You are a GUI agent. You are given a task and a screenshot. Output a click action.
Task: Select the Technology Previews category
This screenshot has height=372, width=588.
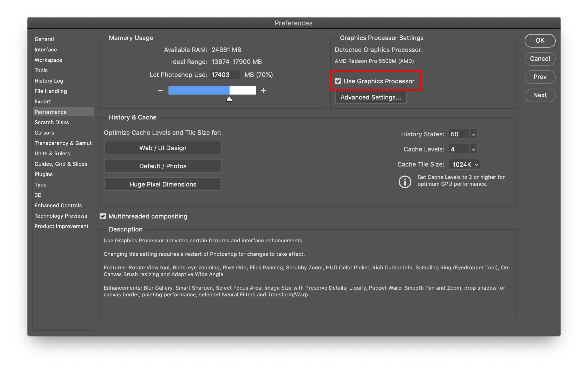point(61,216)
